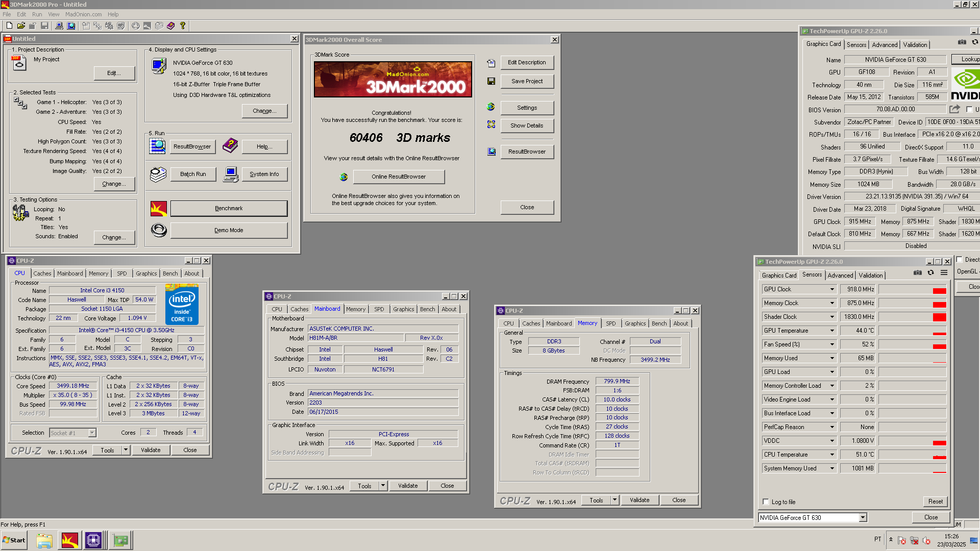Switch to Bench tab in CPU-Z Mainboard window
This screenshot has width=980, height=551.
click(428, 309)
